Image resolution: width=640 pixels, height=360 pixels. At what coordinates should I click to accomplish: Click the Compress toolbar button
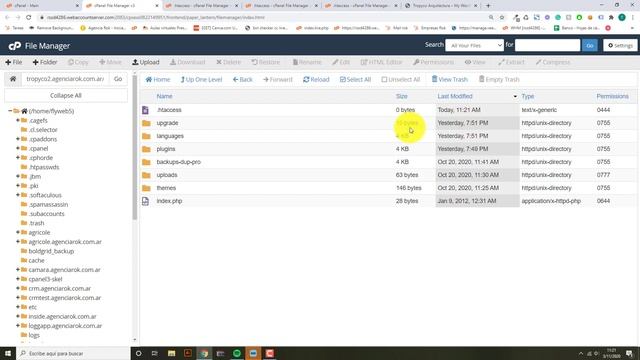[553, 62]
